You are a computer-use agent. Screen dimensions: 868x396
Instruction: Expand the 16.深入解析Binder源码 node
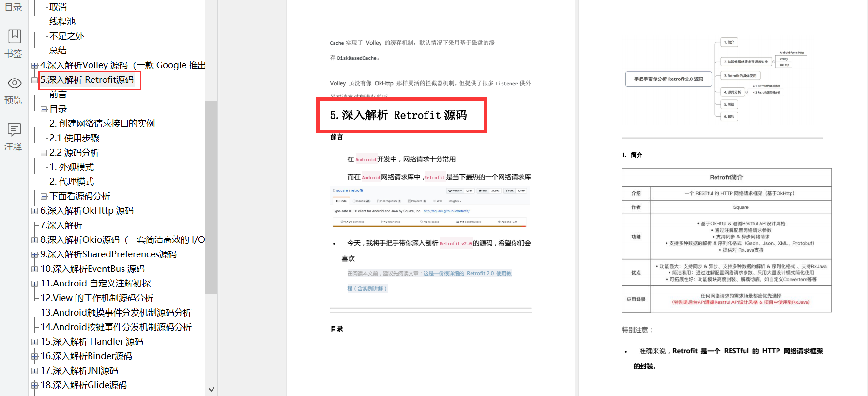click(34, 356)
